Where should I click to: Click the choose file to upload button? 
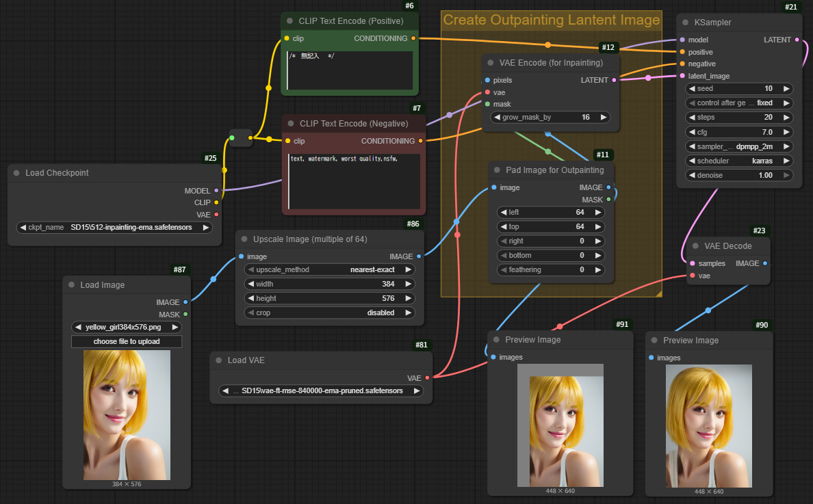[x=127, y=341]
